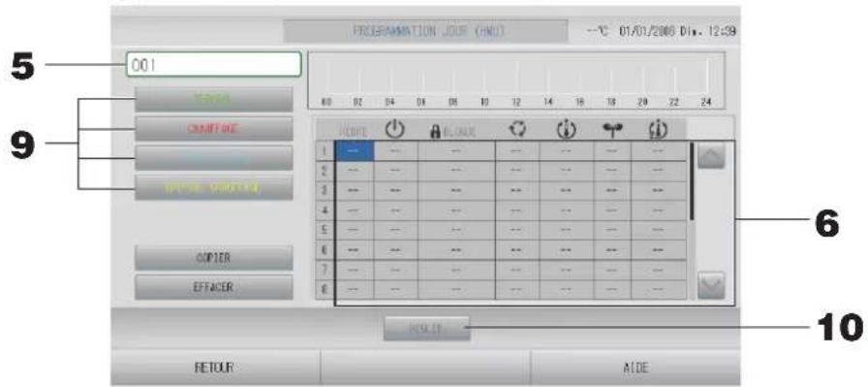Select the green-labeled mode button above CHAUFFAGE

214,99
